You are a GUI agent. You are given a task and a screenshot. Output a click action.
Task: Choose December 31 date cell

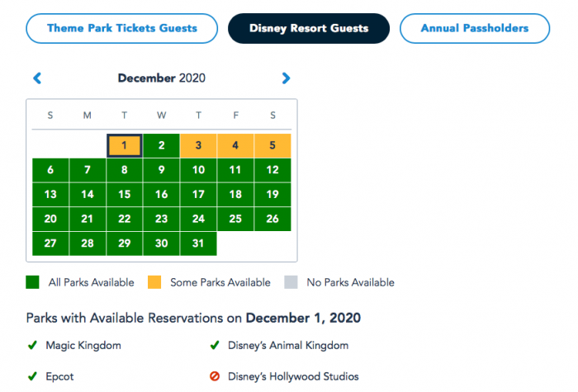click(x=198, y=243)
